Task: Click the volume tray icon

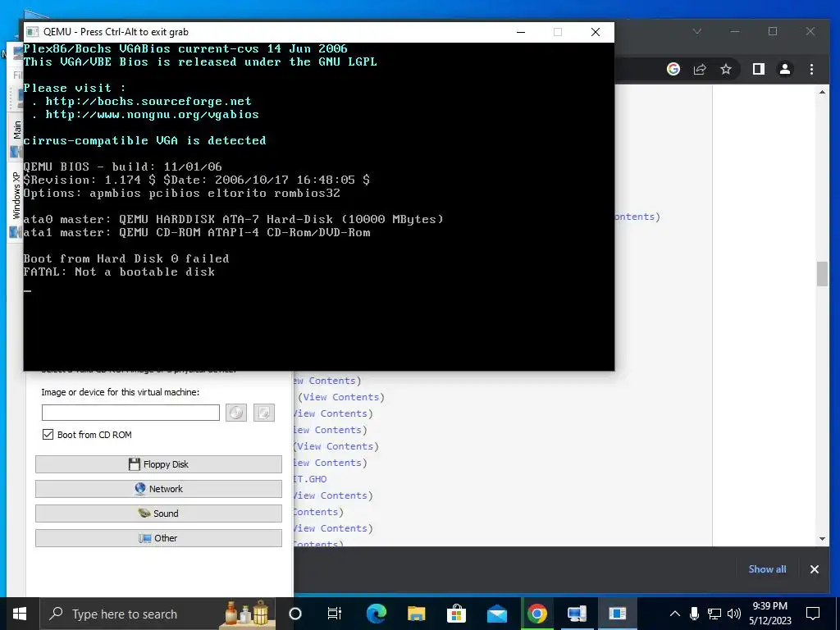Action: [734, 614]
